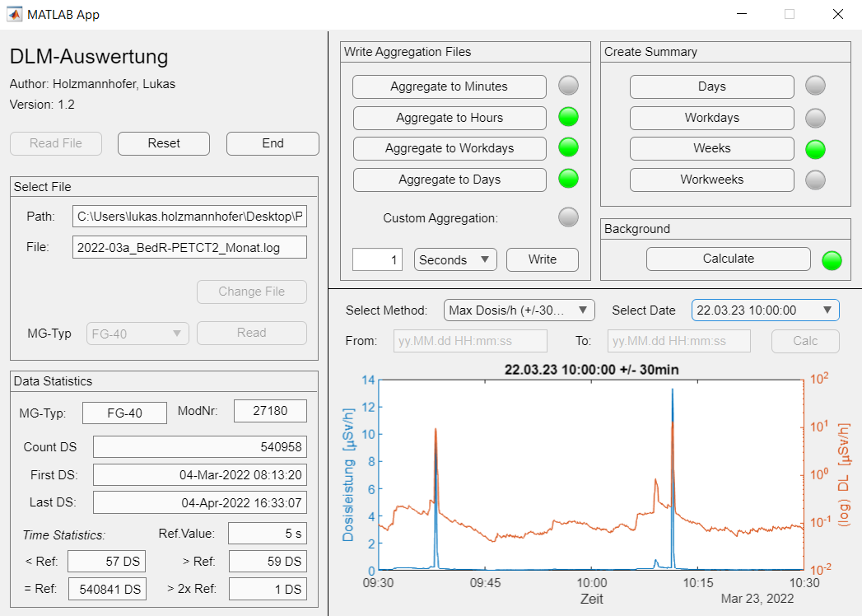Click the 'Zeit' x-axis label
862x616 pixels.
point(591,599)
